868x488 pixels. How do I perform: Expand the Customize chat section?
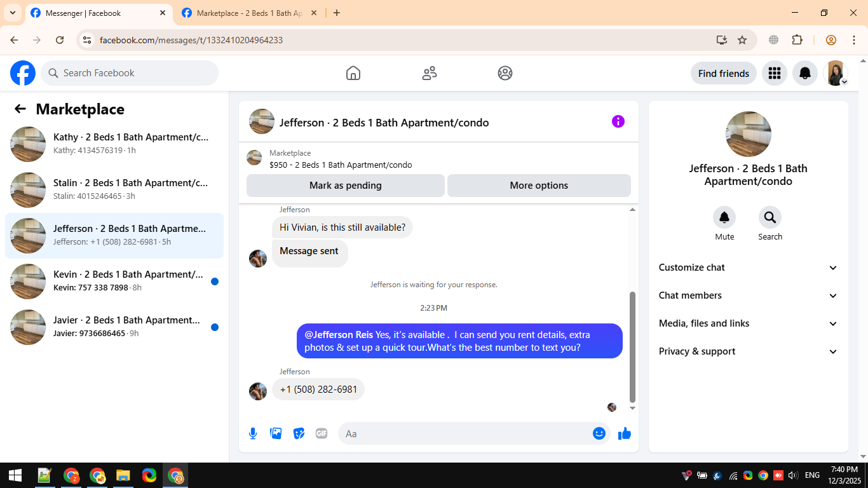click(748, 268)
